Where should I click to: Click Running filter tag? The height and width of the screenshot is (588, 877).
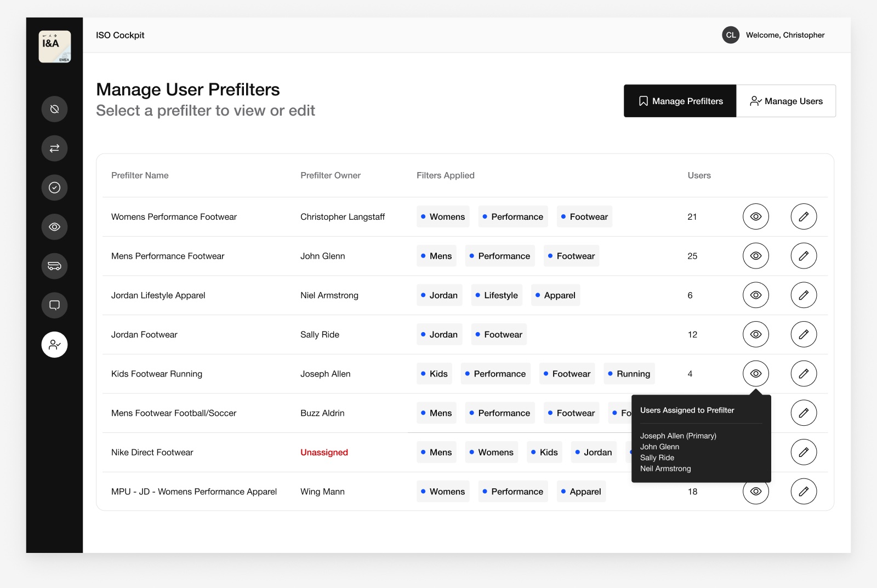(629, 374)
